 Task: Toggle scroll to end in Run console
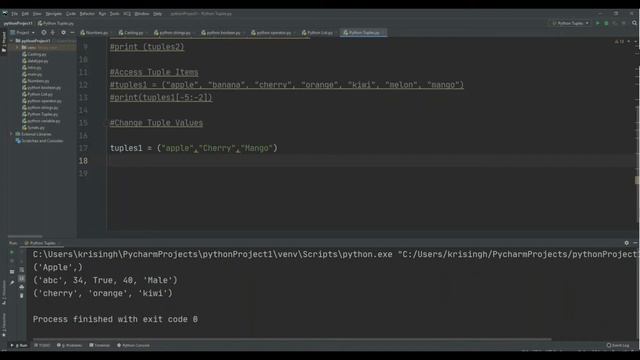click(22, 278)
